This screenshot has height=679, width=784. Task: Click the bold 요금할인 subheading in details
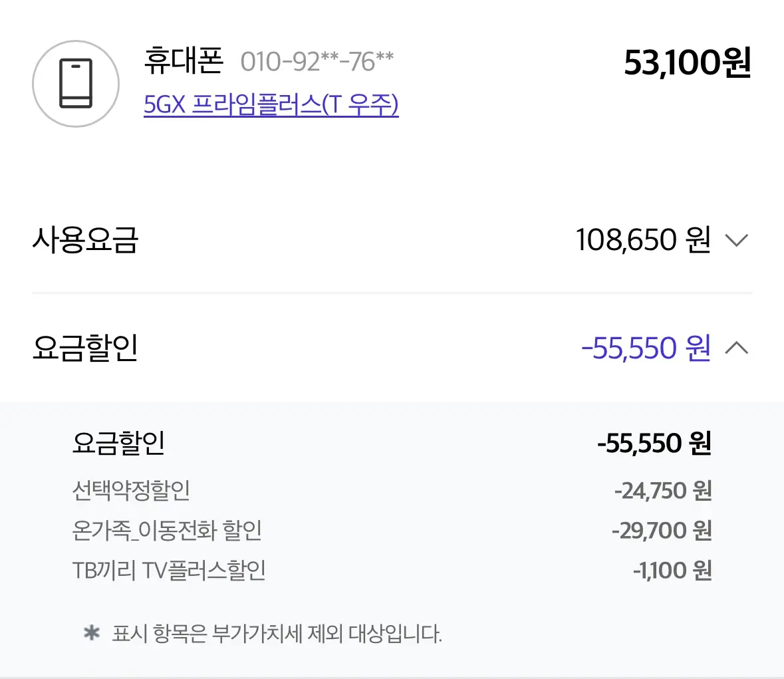point(118,443)
